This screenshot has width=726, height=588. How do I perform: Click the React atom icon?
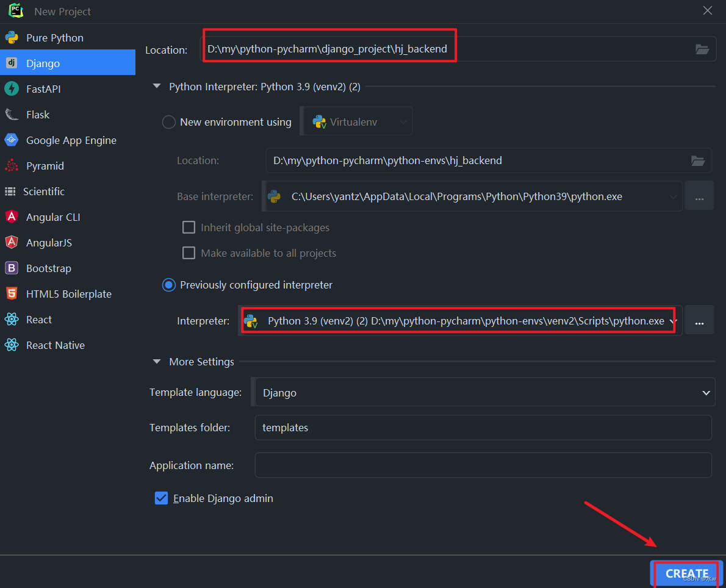pyautogui.click(x=12, y=319)
